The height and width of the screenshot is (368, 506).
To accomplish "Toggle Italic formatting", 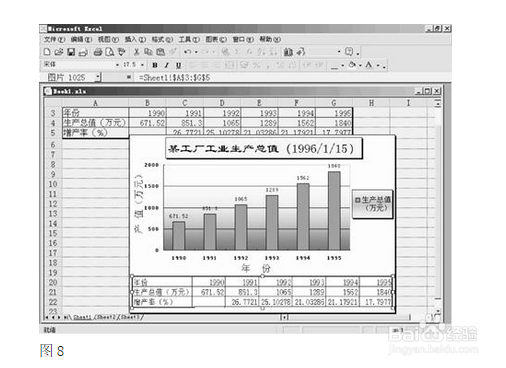I will pos(166,65).
